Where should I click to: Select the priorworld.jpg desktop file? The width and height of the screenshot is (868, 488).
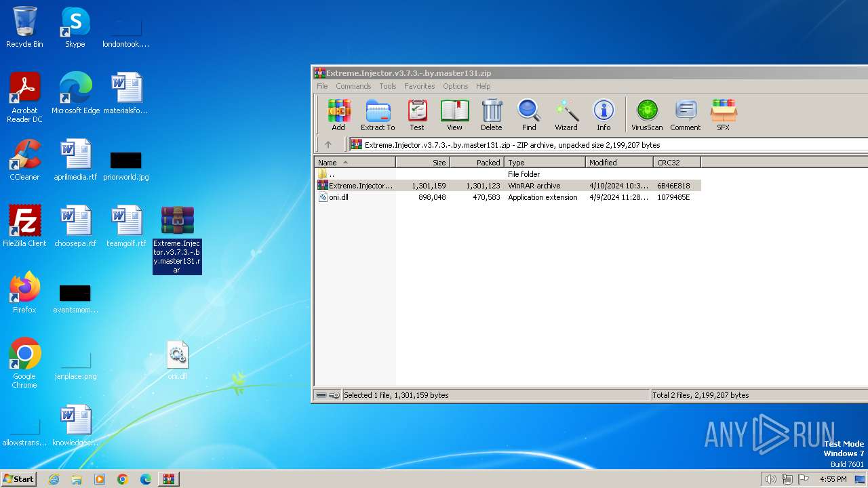click(x=126, y=165)
